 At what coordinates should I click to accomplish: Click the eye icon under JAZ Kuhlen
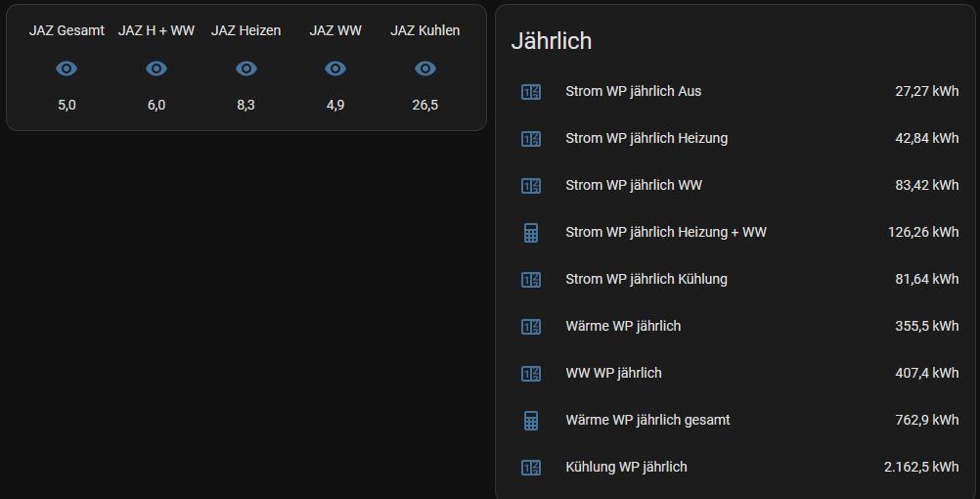tap(425, 68)
